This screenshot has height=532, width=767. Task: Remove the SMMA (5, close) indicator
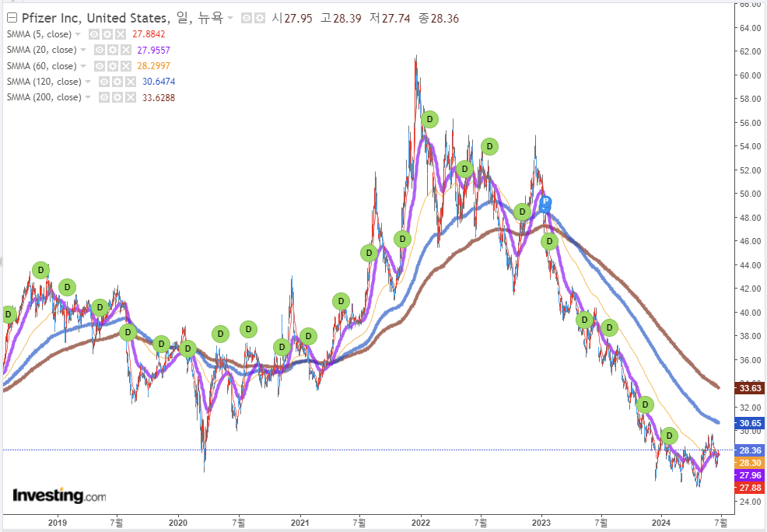tap(121, 34)
